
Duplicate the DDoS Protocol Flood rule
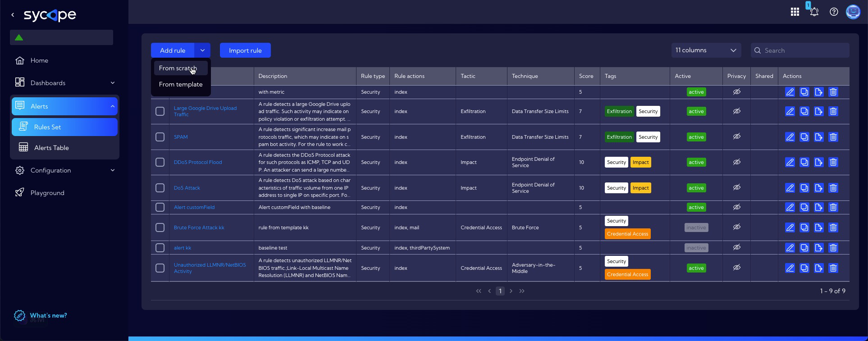click(x=804, y=162)
